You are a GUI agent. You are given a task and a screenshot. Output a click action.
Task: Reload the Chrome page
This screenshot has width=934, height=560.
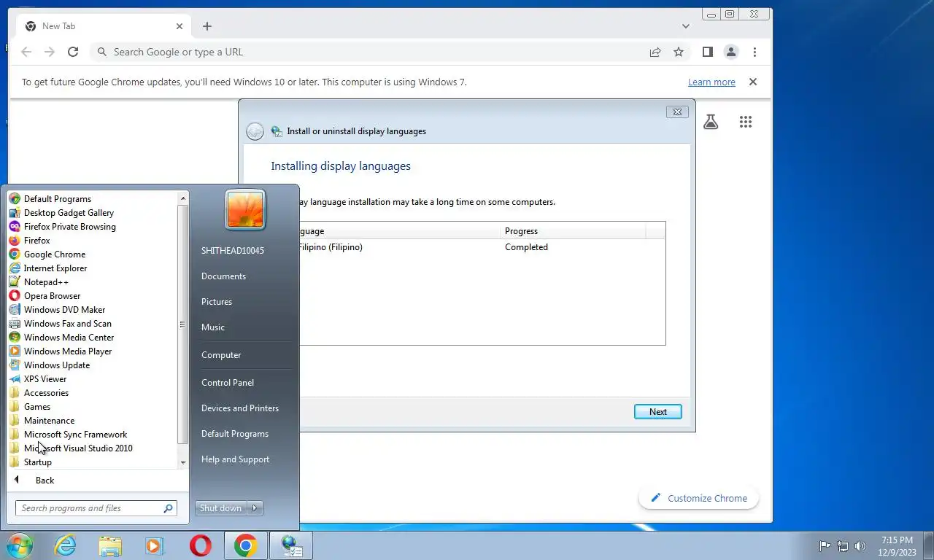(73, 52)
